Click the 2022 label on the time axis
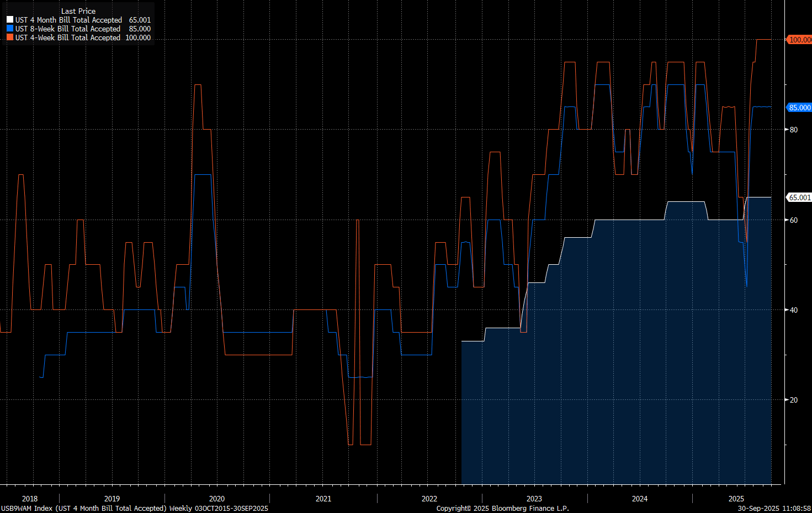The image size is (812, 513). click(429, 499)
